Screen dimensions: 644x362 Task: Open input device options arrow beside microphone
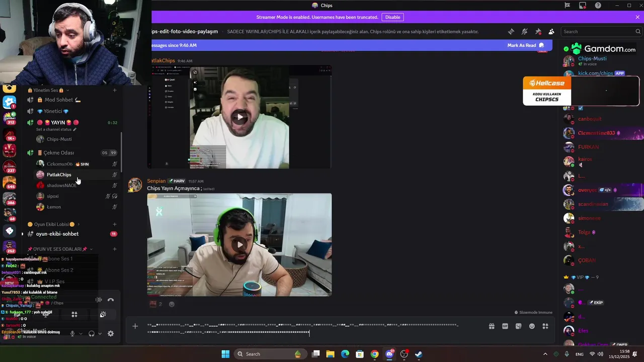pos(80,333)
